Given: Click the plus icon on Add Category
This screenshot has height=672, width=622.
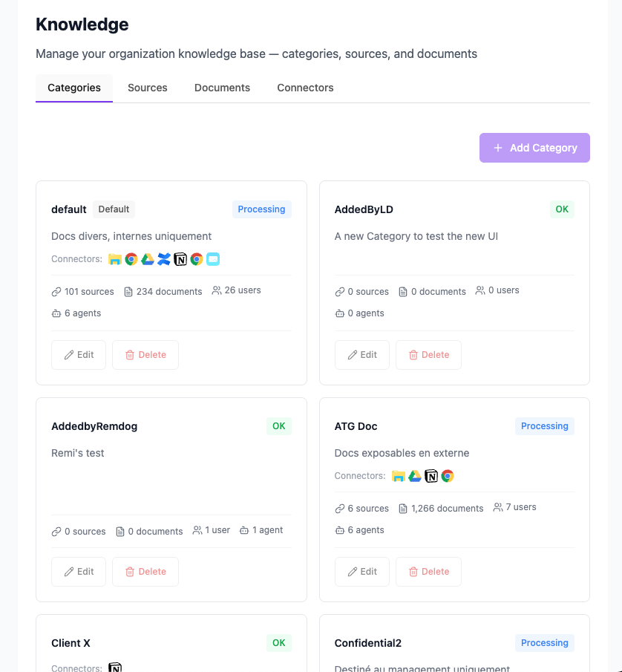Looking at the screenshot, I should [x=498, y=148].
